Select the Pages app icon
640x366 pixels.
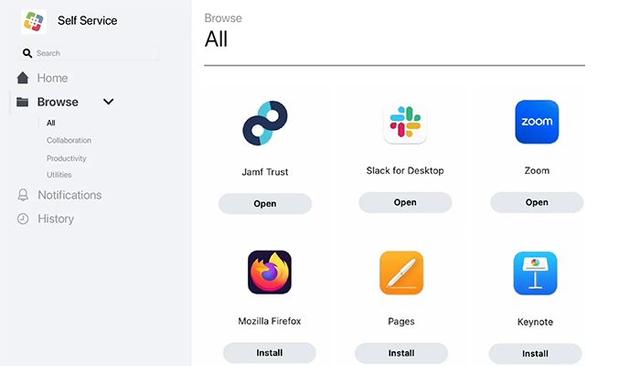pyautogui.click(x=401, y=273)
